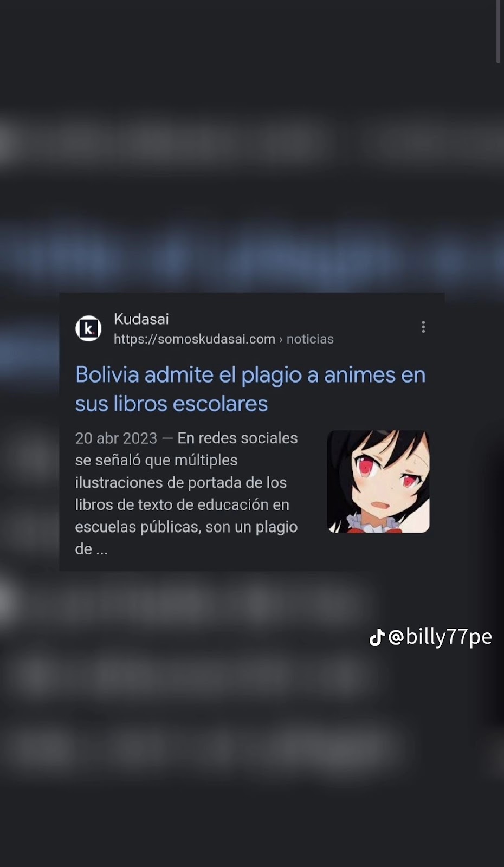This screenshot has width=504, height=867.
Task: Click the Kudasai round favicon icon
Action: click(88, 328)
